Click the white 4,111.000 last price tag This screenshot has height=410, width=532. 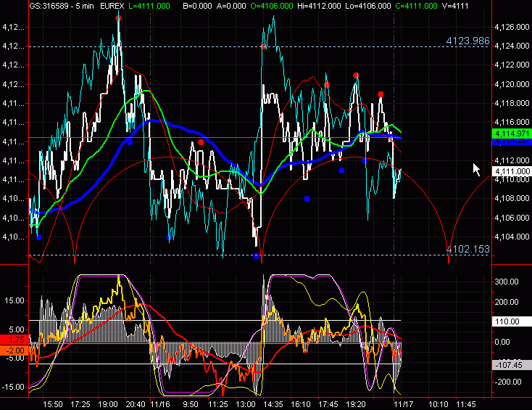[x=511, y=171]
